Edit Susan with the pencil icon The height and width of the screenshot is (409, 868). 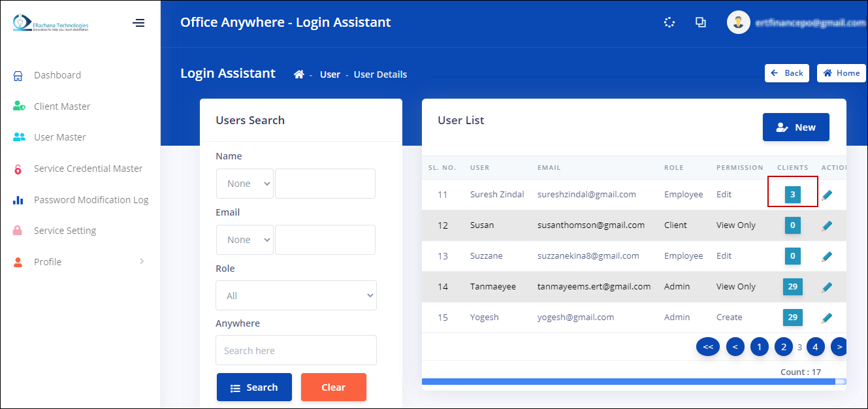827,225
